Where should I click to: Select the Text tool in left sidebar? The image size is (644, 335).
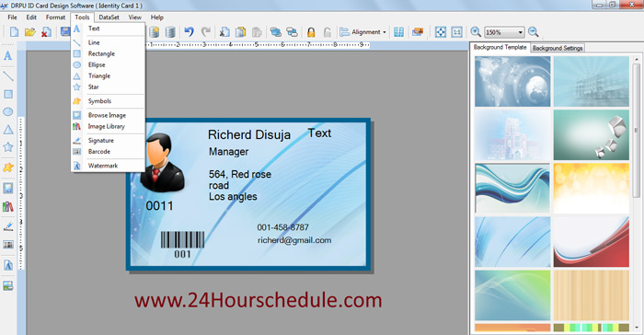pyautogui.click(x=7, y=56)
